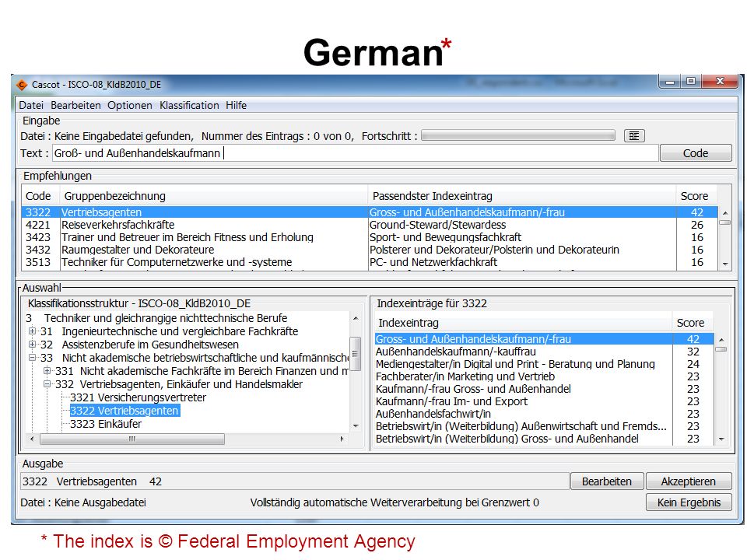Select index entry Fachberater/in Marketing und Vertrieb
Screen dimensions: 747x560
tap(544, 376)
